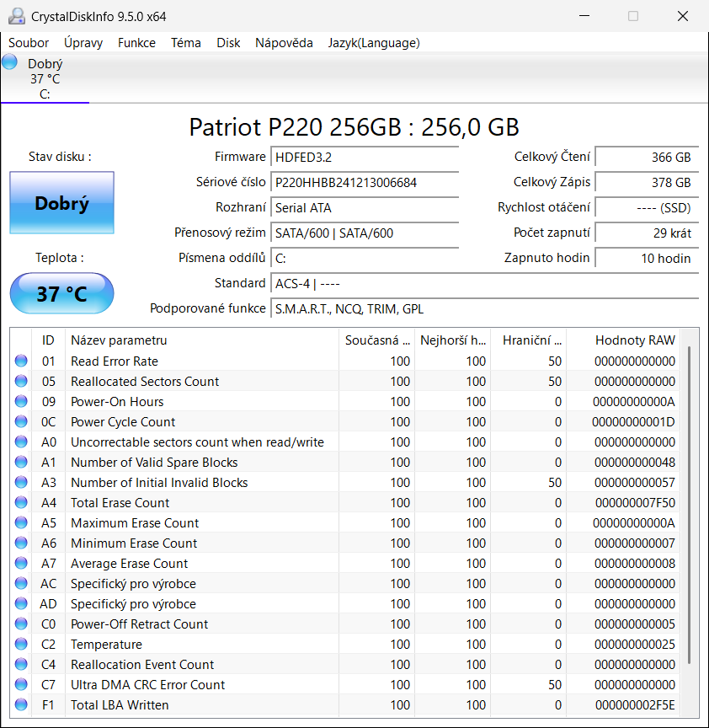709x728 pixels.
Task: Select the Read Error Rate parameter name
Action: tap(115, 361)
